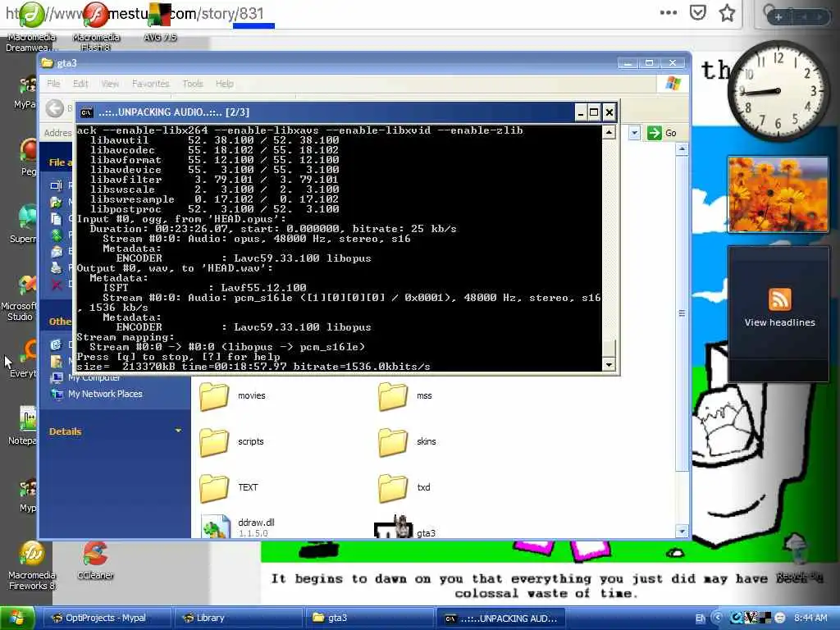Click the taskbar clock showing 8:44 AM
Viewport: 840px width, 630px height.
[810, 618]
